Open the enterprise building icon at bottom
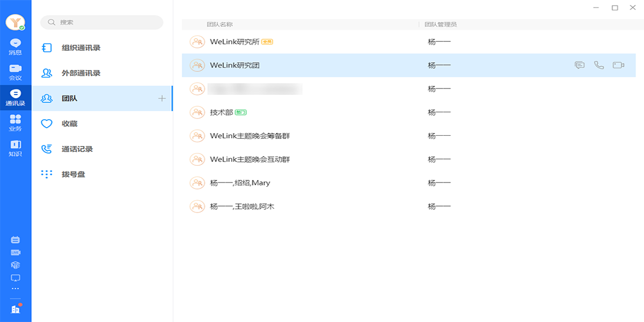Viewport: 644px width, 322px height. click(16, 309)
